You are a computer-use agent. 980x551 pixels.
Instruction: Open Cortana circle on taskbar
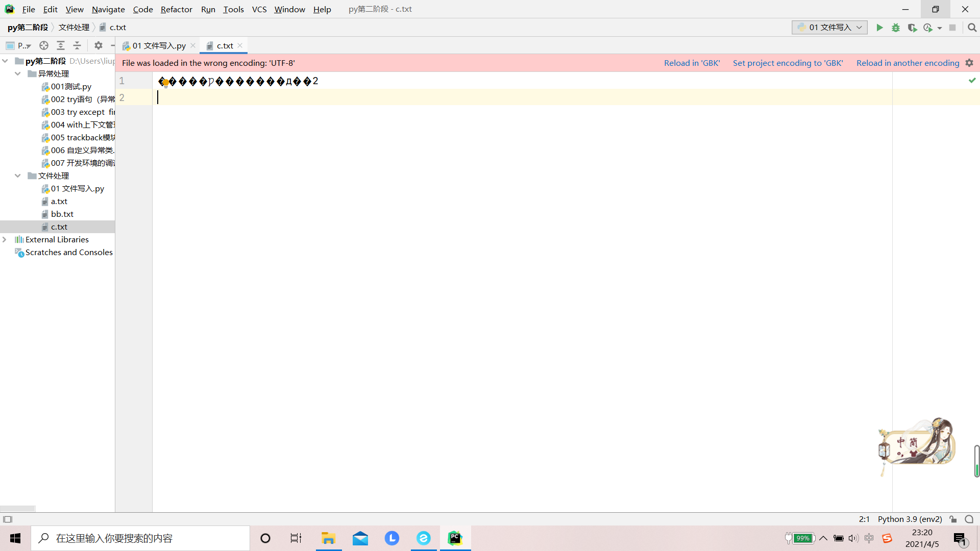(265, 538)
